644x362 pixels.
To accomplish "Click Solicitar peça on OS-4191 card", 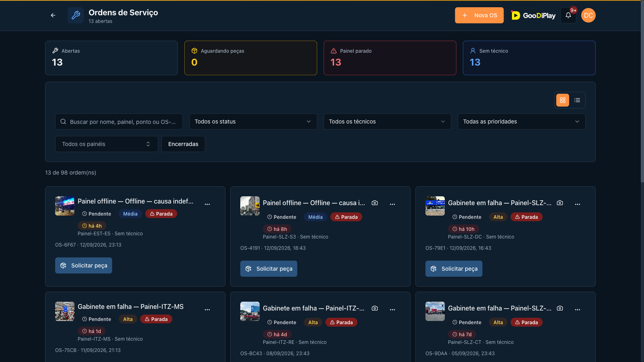I will click(269, 269).
